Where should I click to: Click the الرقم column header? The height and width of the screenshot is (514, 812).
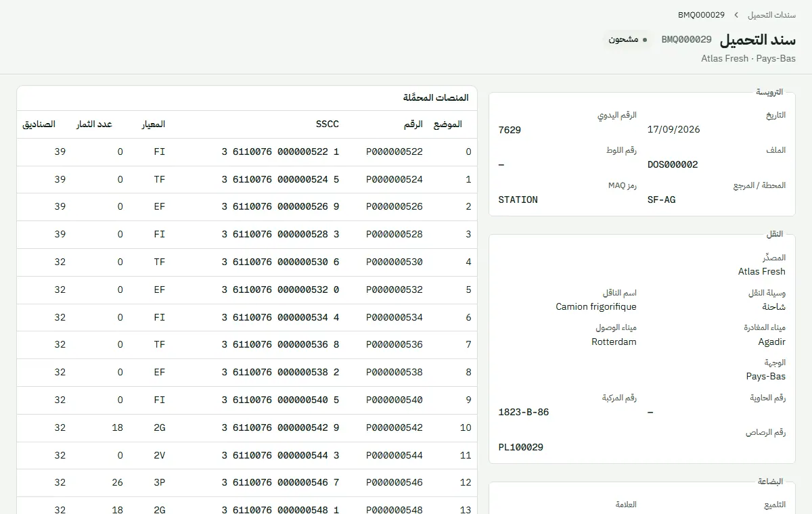coord(413,124)
